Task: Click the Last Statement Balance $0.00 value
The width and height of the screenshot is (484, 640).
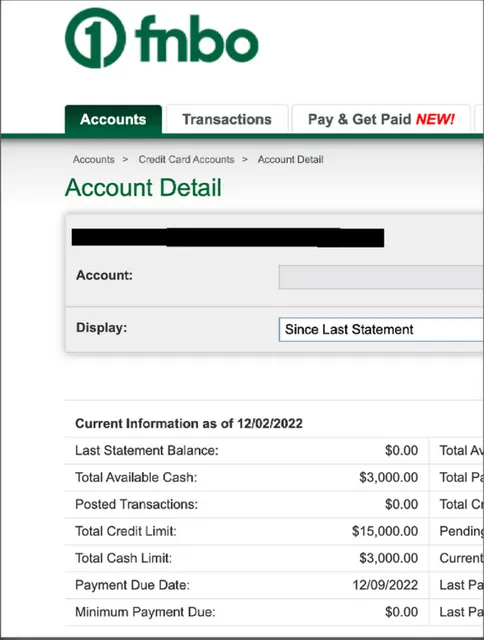Action: pos(402,451)
